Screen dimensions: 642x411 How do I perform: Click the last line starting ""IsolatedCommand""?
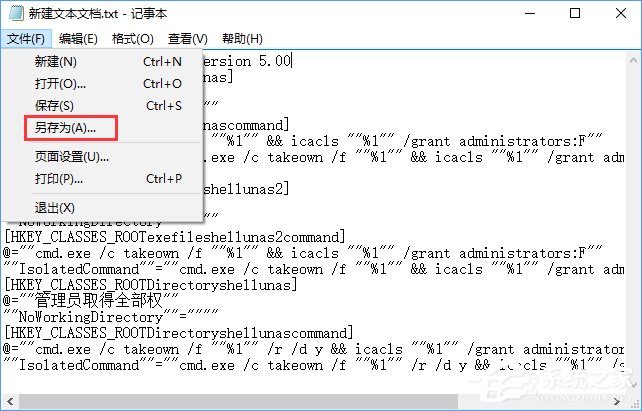314,365
